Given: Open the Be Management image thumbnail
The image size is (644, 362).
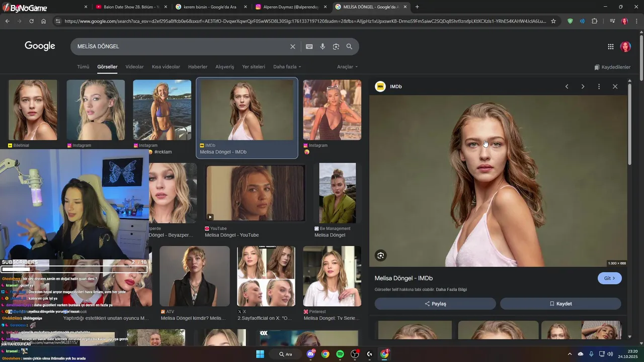Looking at the screenshot, I should 338,193.
